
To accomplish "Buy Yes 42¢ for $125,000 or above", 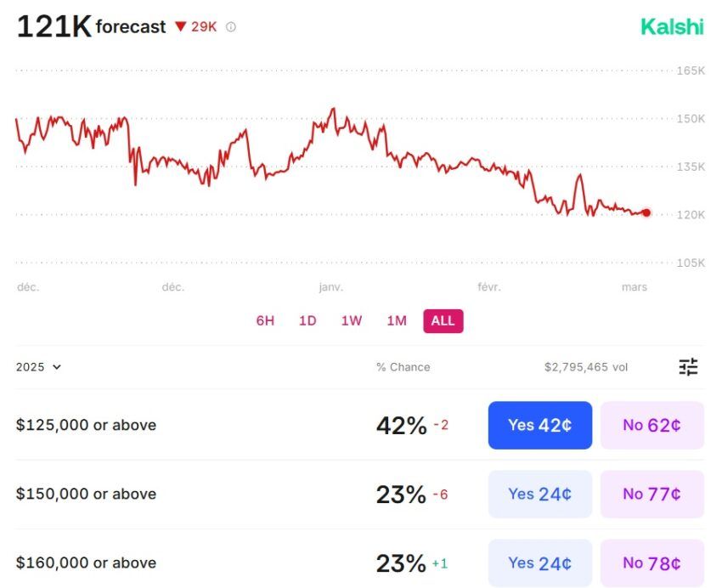I will (x=540, y=425).
